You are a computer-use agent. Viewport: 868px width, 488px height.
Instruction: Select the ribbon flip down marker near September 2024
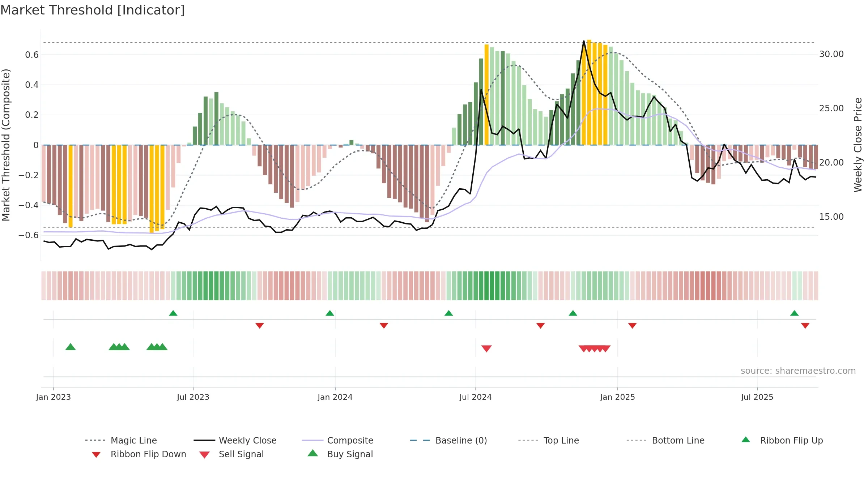point(541,326)
